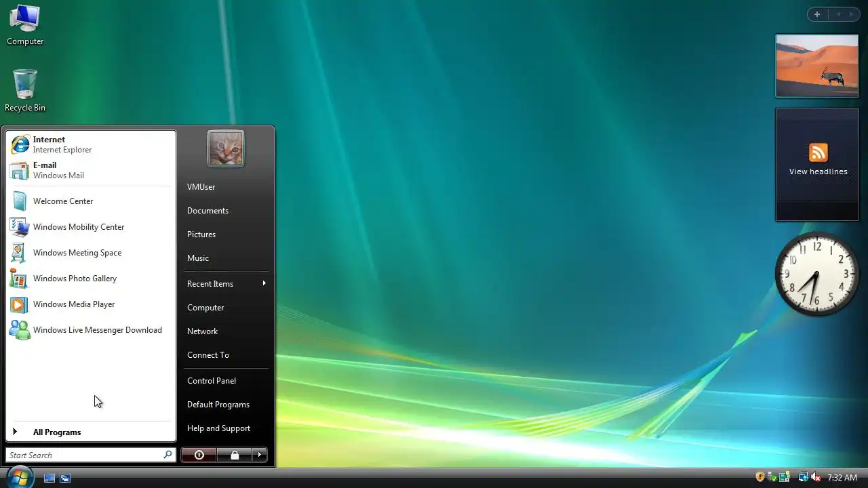868x488 pixels.
Task: Click the RSS feed orange icon
Action: 818,152
